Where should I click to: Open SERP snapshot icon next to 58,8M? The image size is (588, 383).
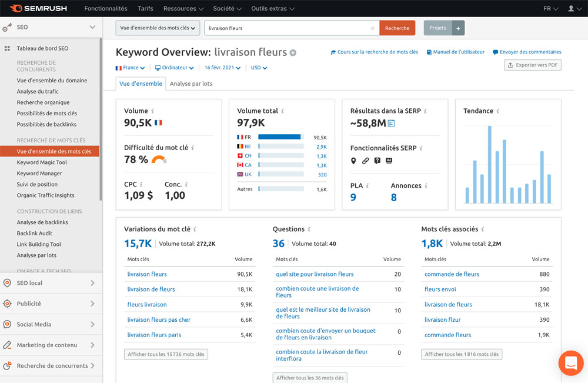tap(391, 123)
